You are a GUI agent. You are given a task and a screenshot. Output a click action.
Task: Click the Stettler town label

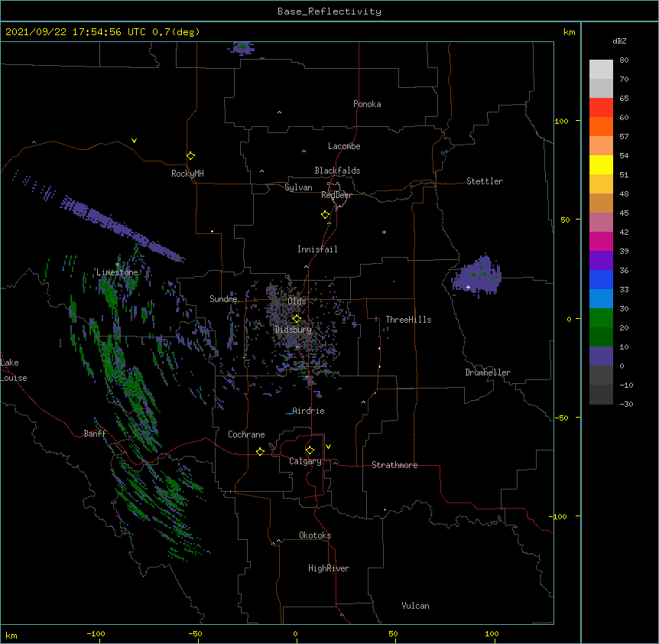(485, 181)
